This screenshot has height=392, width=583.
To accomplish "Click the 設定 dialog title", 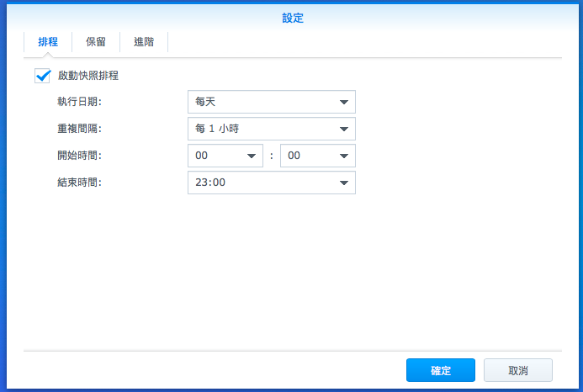I will (x=292, y=17).
